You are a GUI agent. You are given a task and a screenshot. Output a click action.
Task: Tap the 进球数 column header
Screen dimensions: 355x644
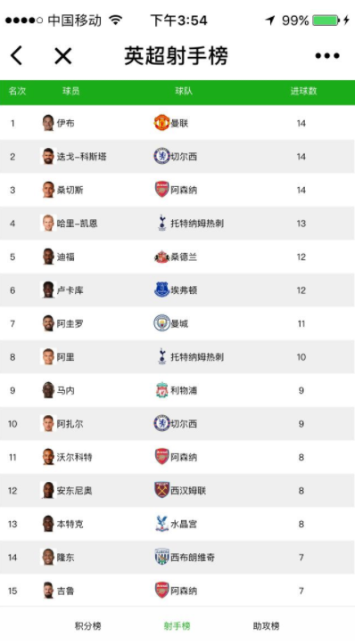[303, 91]
